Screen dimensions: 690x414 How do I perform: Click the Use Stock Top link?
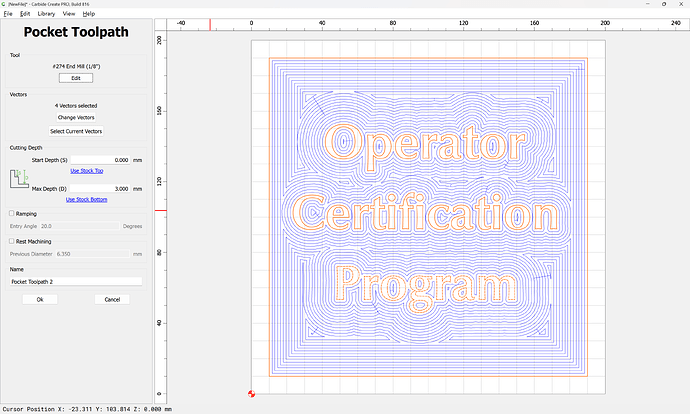(87, 171)
